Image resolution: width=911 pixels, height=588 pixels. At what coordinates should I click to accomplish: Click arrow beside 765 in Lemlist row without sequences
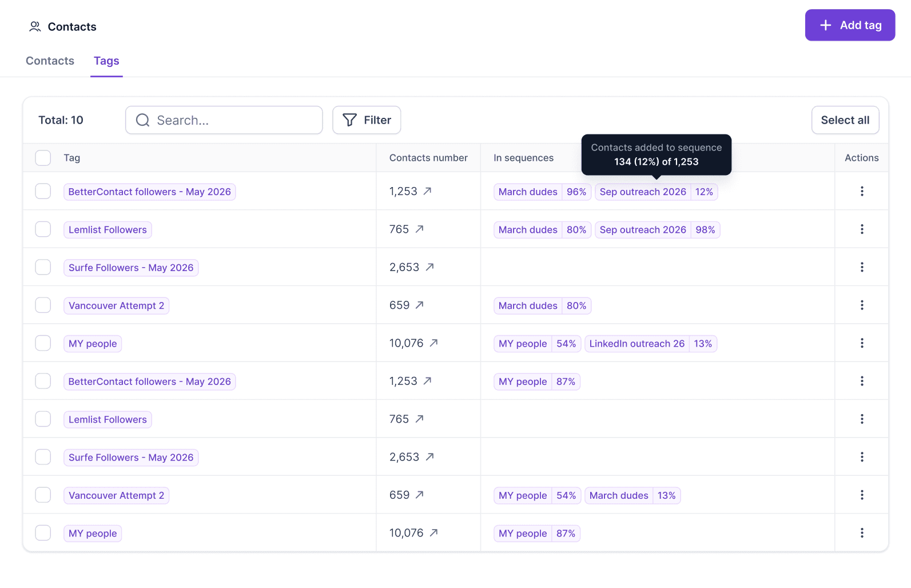419,419
